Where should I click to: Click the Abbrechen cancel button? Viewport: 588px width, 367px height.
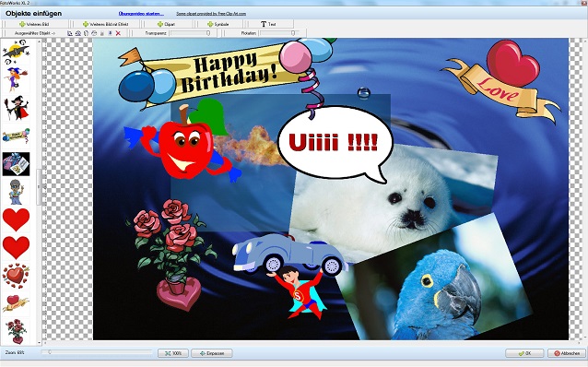click(567, 353)
